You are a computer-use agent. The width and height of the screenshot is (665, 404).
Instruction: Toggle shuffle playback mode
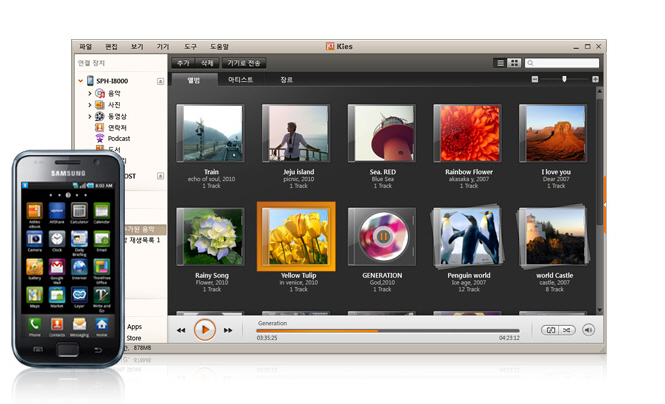[x=568, y=329]
